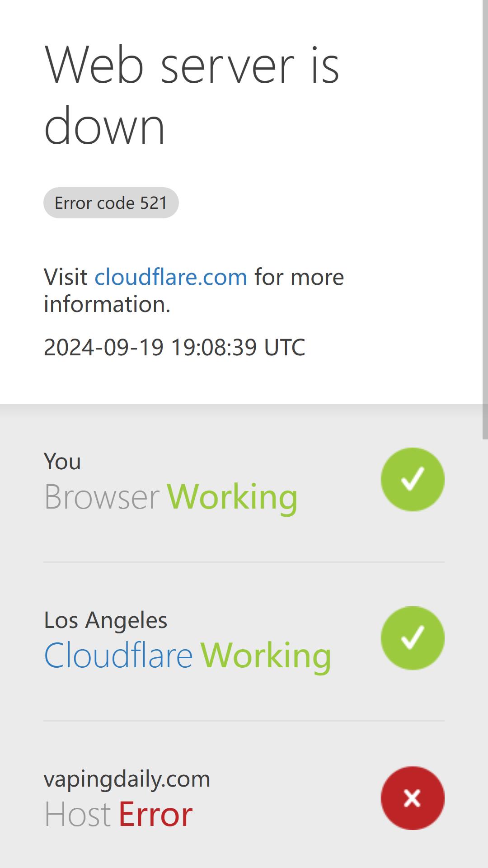Click the red X icon for Host Error
This screenshot has width=488, height=868.
click(x=413, y=798)
